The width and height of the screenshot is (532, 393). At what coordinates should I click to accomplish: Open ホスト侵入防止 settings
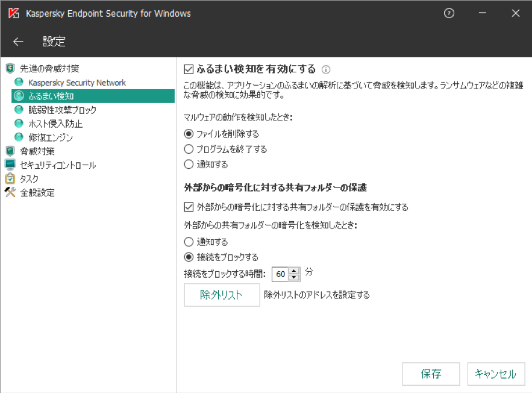55,124
